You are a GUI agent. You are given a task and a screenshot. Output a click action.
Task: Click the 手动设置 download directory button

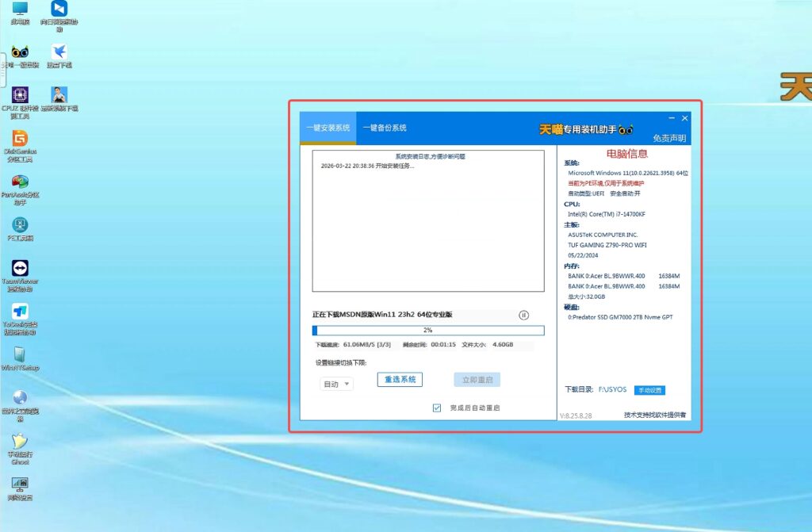click(x=649, y=390)
